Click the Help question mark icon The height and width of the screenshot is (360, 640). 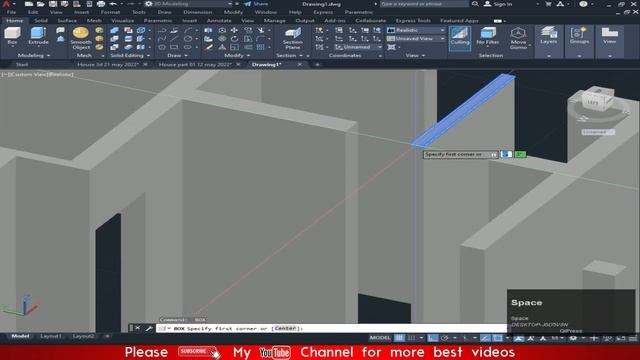583,4
